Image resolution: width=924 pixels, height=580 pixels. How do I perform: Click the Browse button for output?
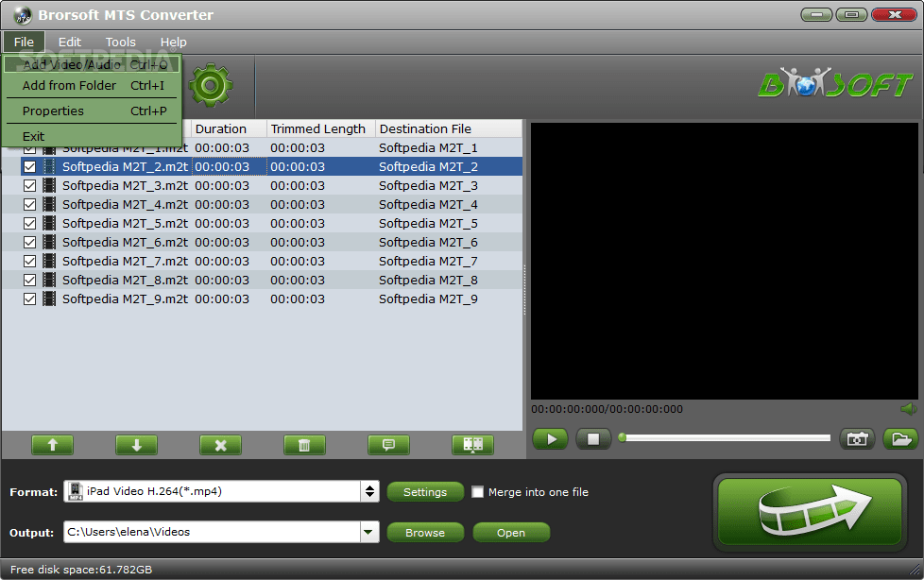pos(425,533)
